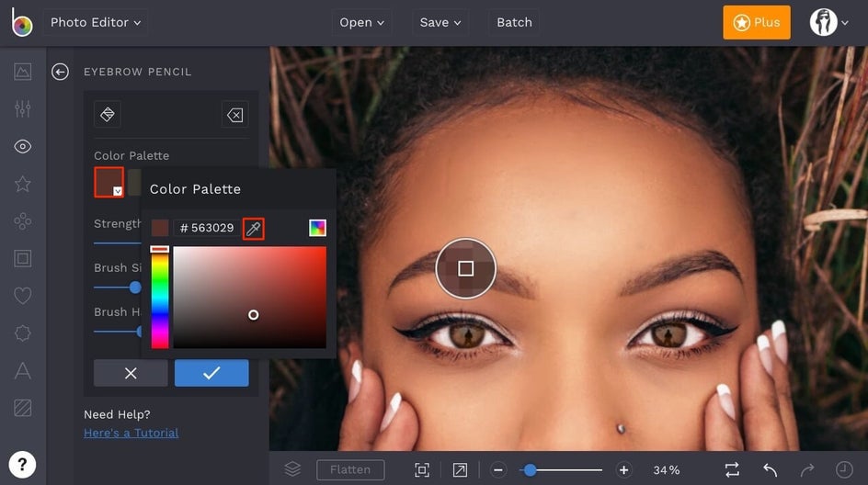Fit image to screen icon
Screen dimensions: 868x485
tap(422, 470)
